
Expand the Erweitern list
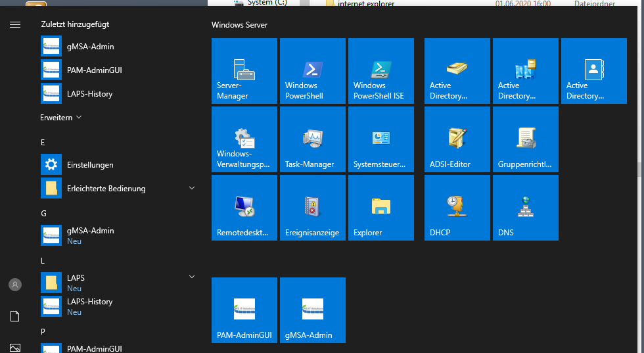[x=61, y=118]
